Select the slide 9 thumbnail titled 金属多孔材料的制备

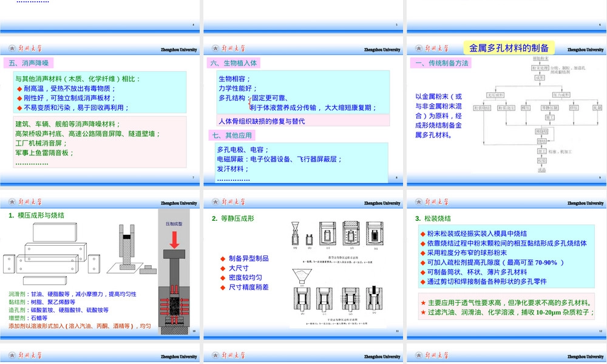(x=507, y=112)
